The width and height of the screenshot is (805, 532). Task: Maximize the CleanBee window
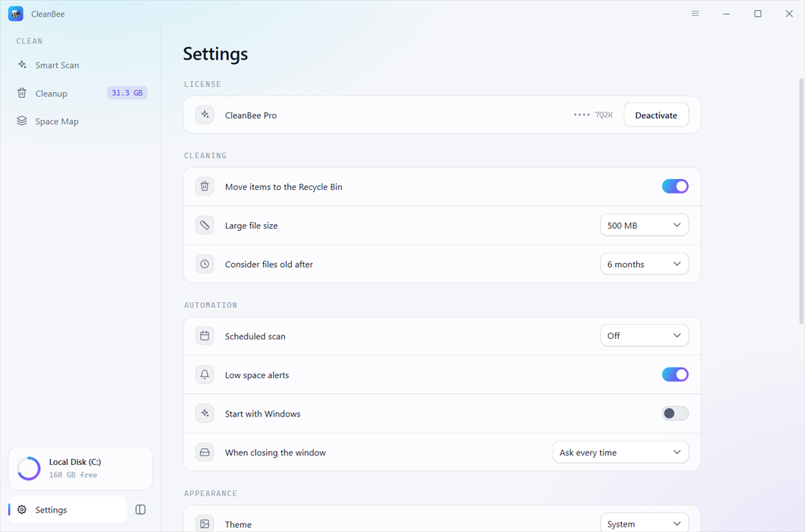point(757,13)
